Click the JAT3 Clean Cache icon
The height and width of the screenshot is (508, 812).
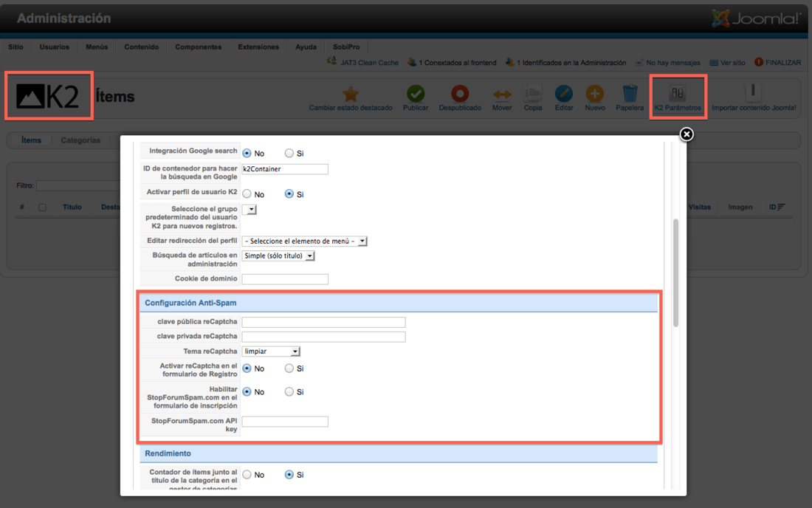(x=331, y=62)
